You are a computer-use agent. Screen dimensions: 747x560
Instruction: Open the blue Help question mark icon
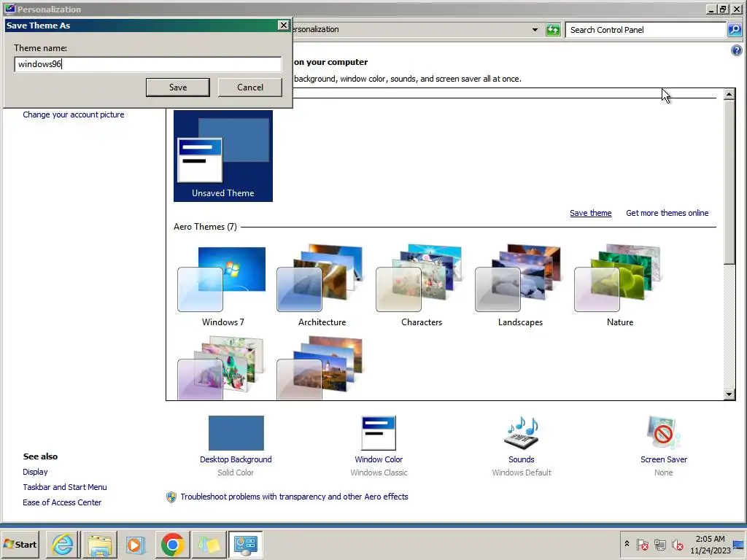[736, 50]
